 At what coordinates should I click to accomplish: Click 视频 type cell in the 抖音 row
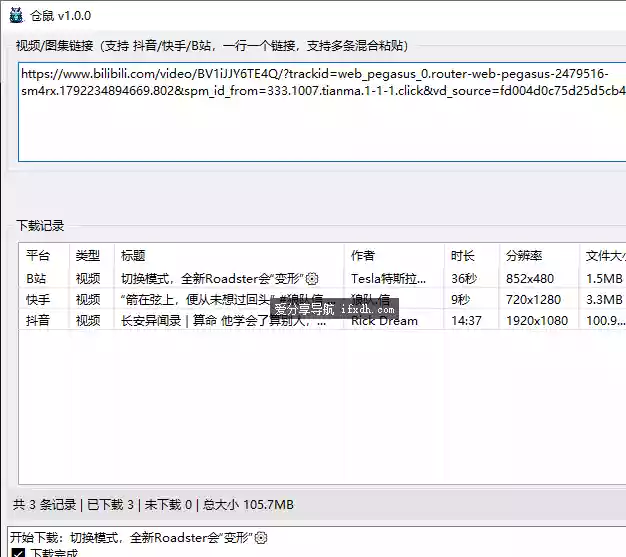point(88,320)
